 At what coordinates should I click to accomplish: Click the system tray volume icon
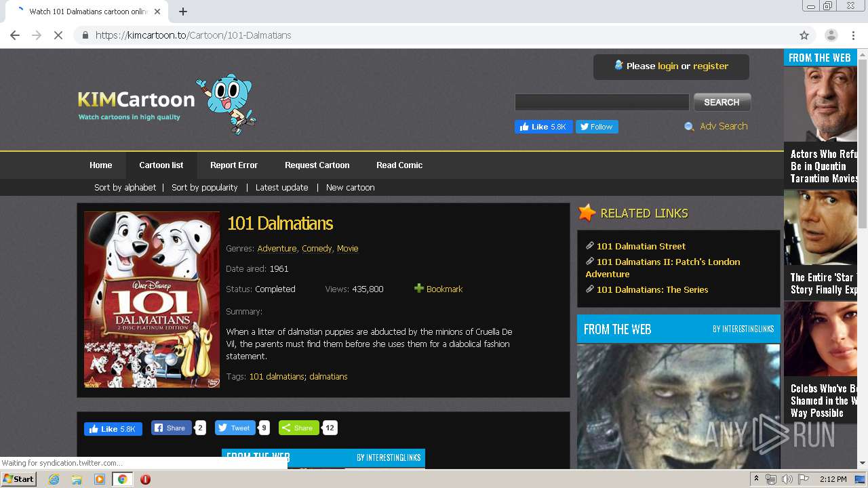[x=787, y=479]
